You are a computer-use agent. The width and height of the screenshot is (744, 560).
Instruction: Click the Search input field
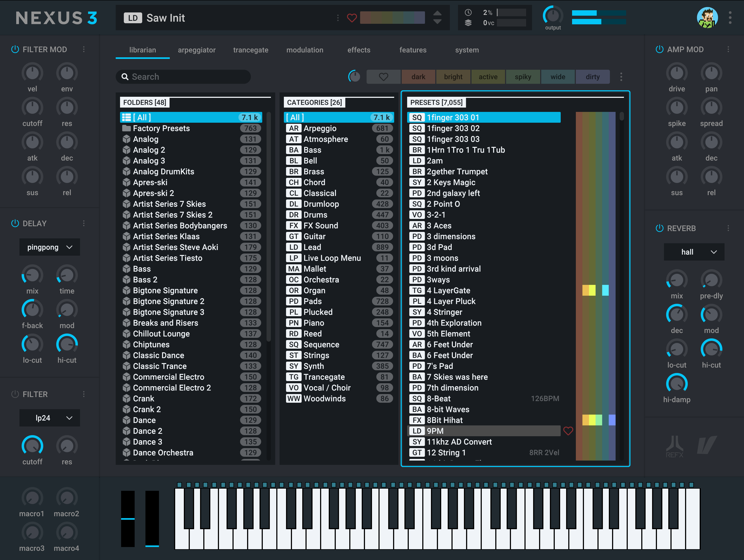click(183, 77)
